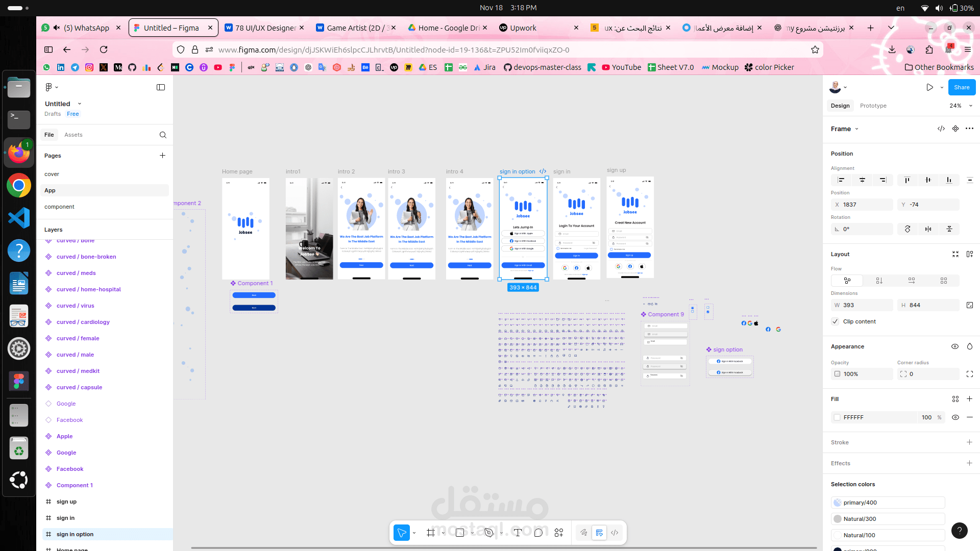Switch to Draw mode in toolbar
This screenshot has width=980, height=551.
(x=584, y=533)
